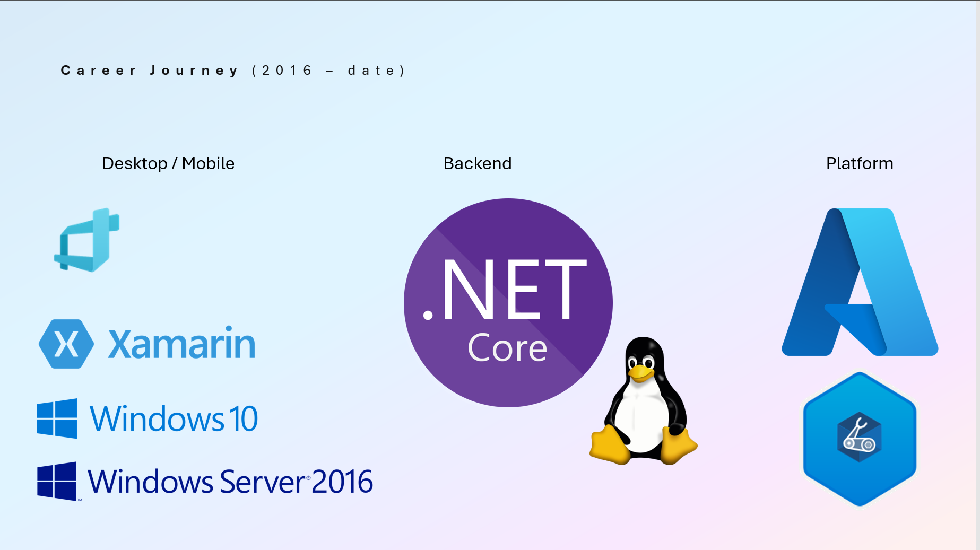This screenshot has width=980, height=550.
Task: Select the 'Windows 10' wordmark text
Action: [174, 418]
